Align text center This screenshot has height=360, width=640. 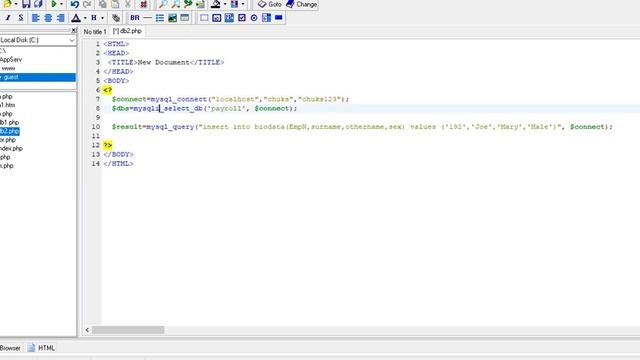pyautogui.click(x=48, y=18)
